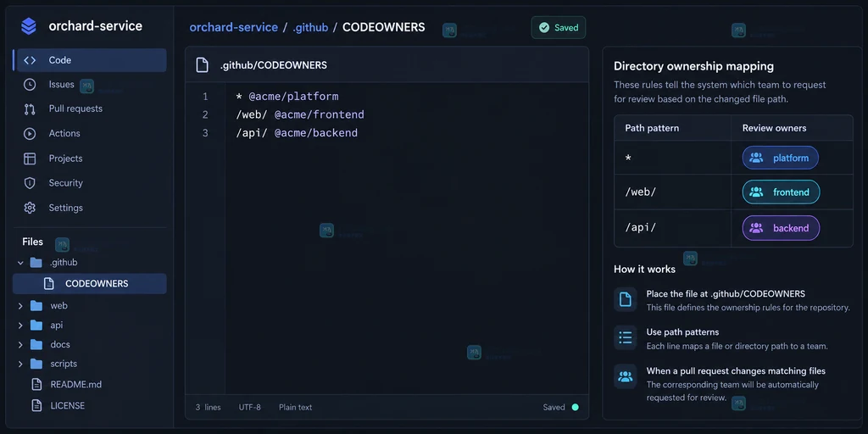This screenshot has height=434, width=868.
Task: Click the docs folder icon
Action: (36, 344)
